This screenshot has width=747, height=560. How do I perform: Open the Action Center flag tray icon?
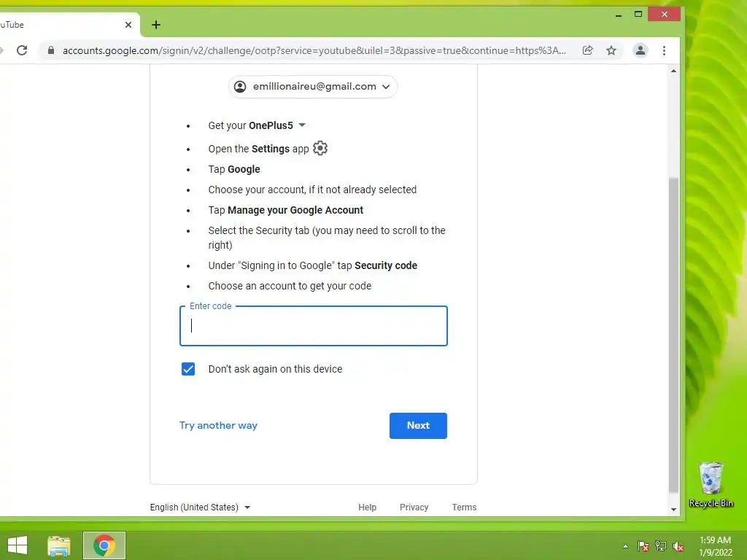pos(643,546)
